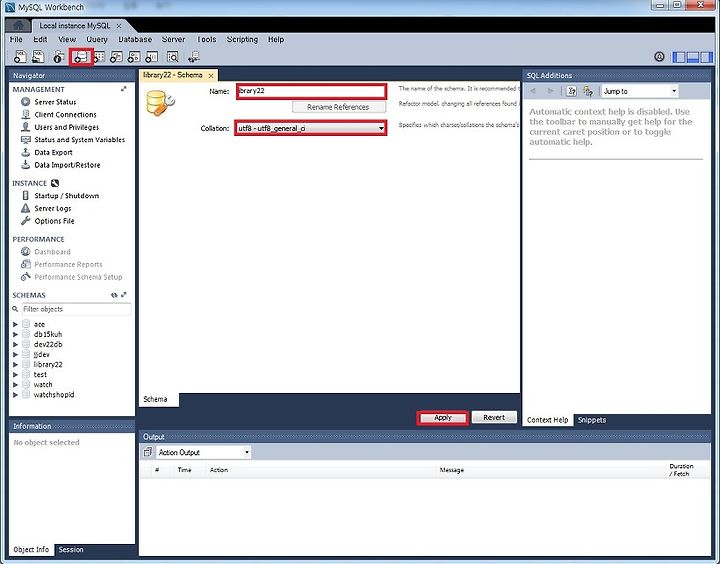Screen dimensions: 720x564
Task: Click the Rename References button
Action: click(338, 107)
